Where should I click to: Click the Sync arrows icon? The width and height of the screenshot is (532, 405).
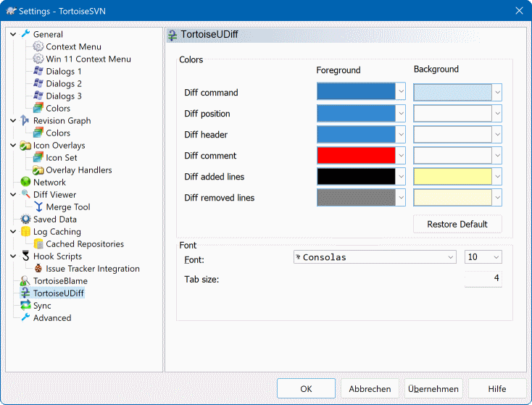25,305
